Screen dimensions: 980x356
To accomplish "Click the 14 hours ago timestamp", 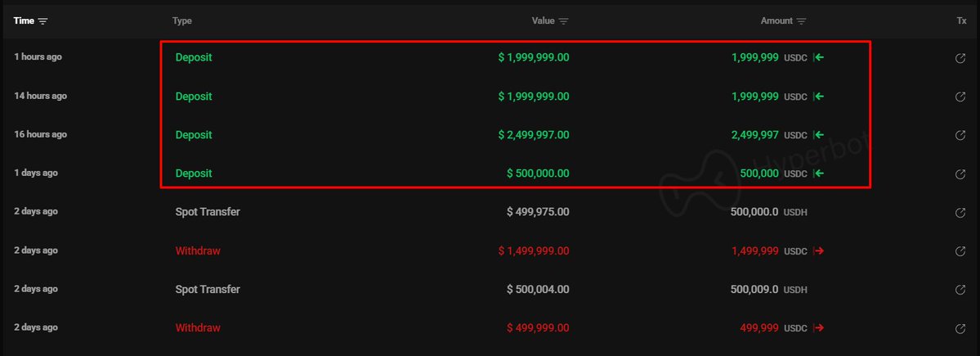I will (x=41, y=96).
